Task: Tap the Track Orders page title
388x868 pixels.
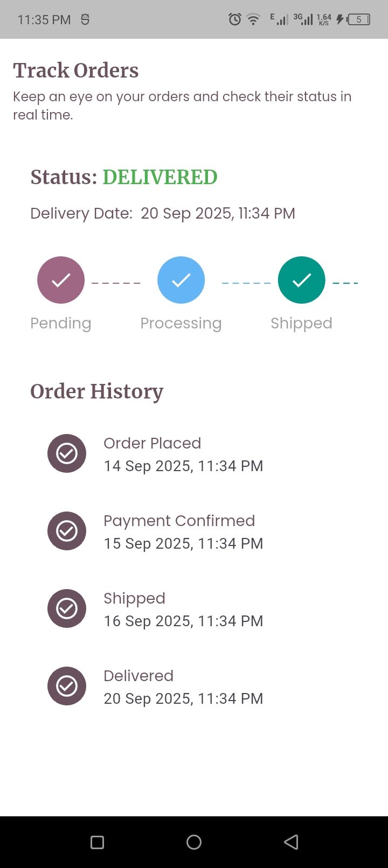Action: [76, 71]
